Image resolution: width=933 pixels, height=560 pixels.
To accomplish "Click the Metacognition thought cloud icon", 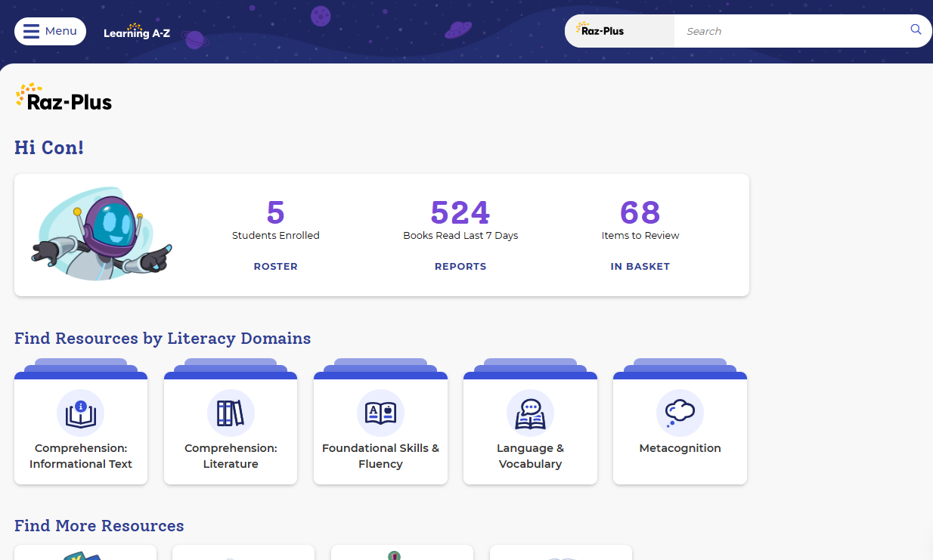I will click(x=680, y=413).
